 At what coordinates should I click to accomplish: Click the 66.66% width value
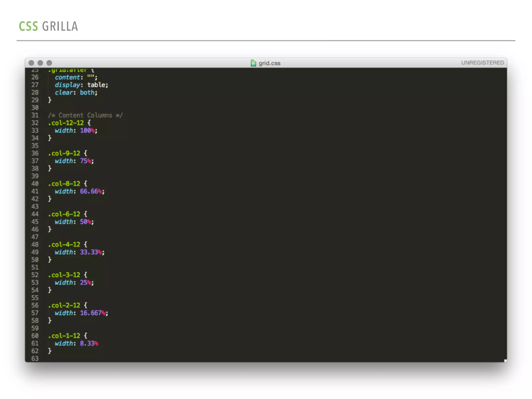pos(91,191)
